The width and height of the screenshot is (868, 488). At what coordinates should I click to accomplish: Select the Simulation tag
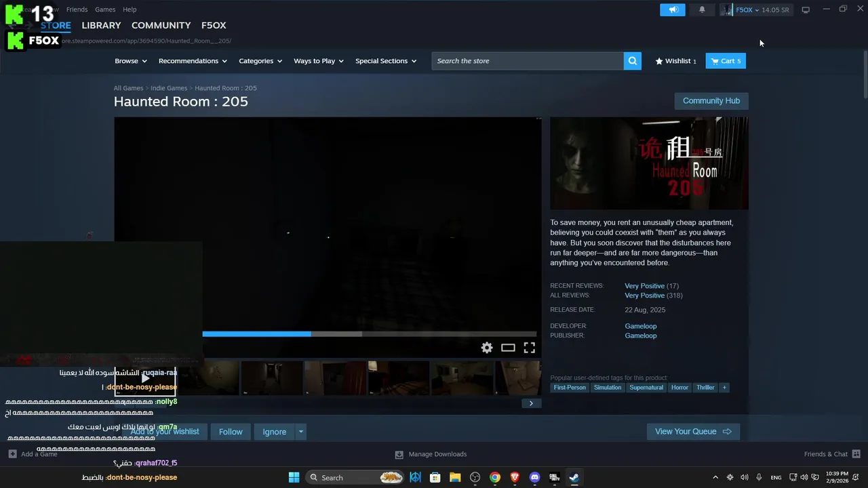(x=608, y=388)
